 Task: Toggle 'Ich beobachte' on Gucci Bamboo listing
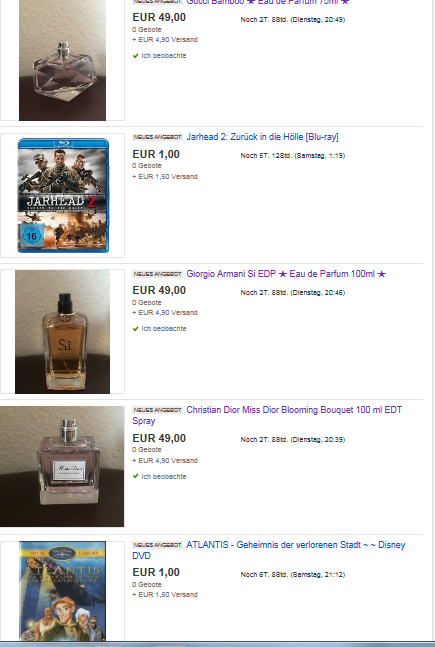click(164, 56)
